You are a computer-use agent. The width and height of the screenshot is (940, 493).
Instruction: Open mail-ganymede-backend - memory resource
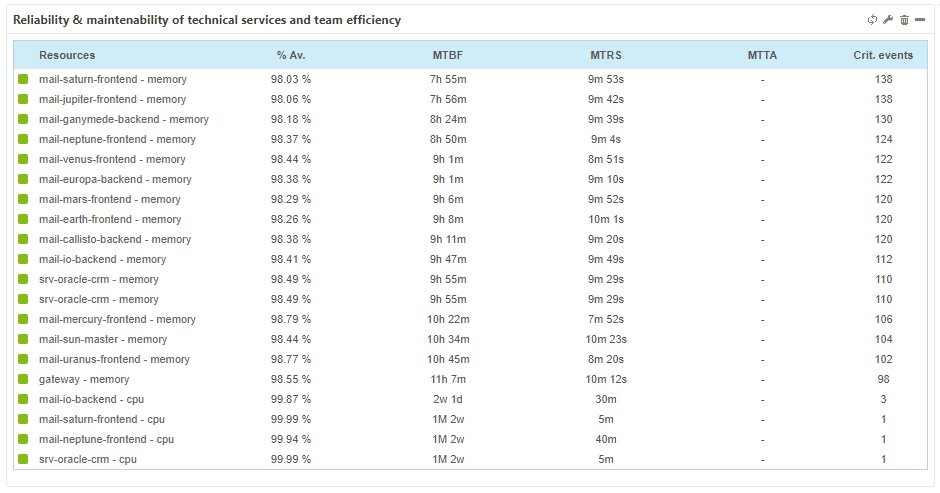pyautogui.click(x=123, y=119)
